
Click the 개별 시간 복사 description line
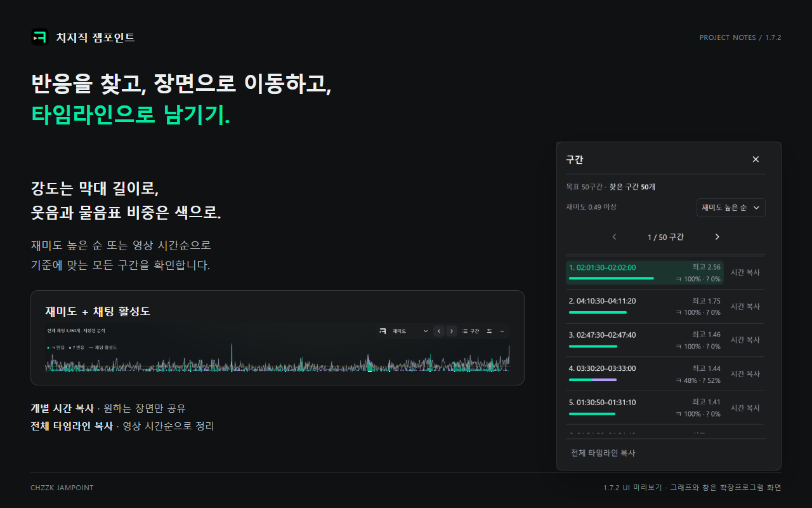(x=108, y=408)
